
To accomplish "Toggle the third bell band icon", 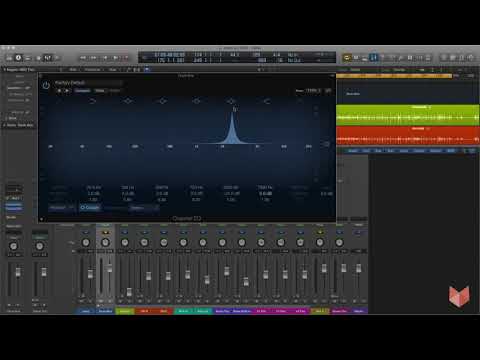I will pyautogui.click(x=197, y=101).
